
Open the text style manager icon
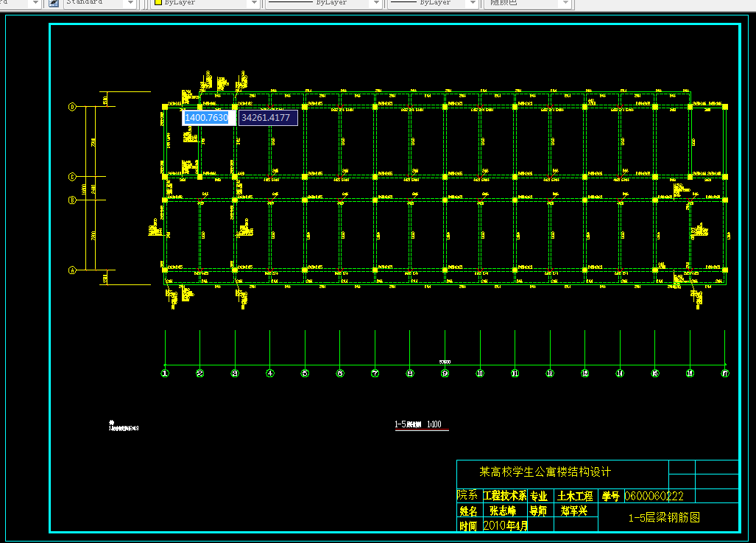[54, 3]
